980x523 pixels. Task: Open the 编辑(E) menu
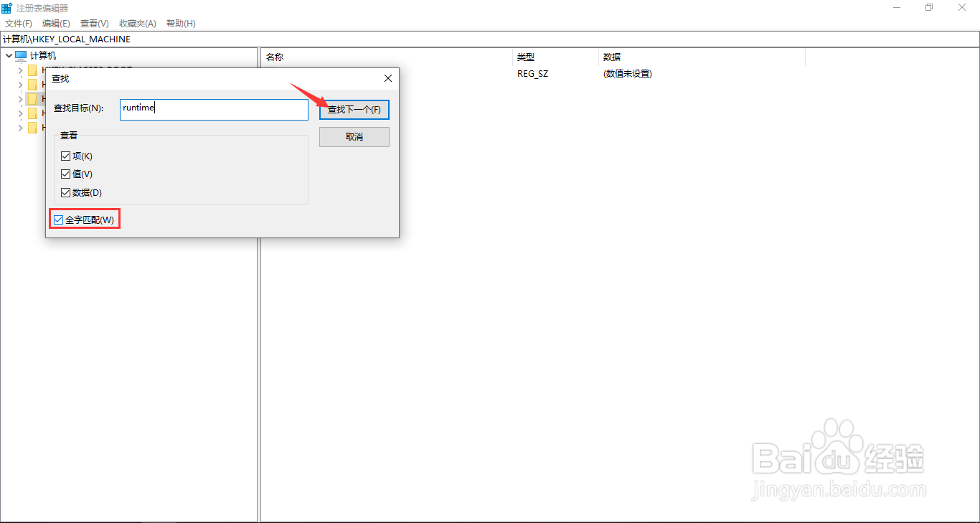[x=56, y=24]
